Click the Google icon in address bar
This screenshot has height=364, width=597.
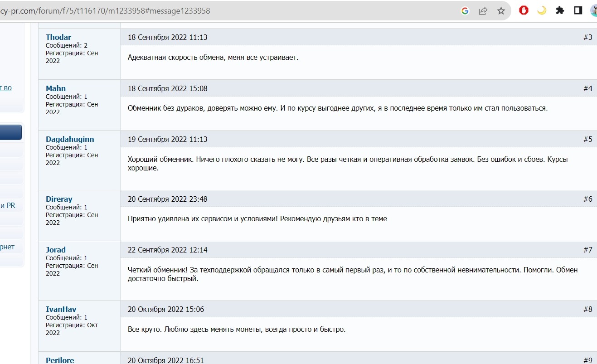click(x=465, y=11)
